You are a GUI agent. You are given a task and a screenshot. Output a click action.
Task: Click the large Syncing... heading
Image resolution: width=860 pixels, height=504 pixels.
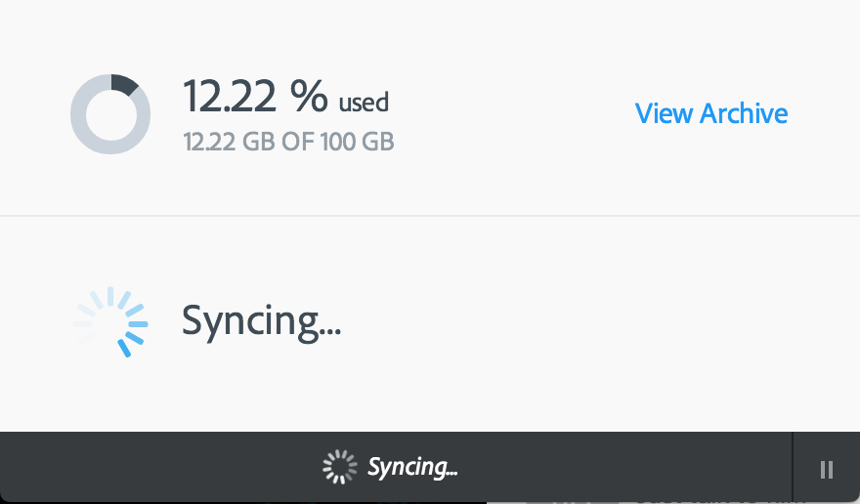(x=261, y=320)
